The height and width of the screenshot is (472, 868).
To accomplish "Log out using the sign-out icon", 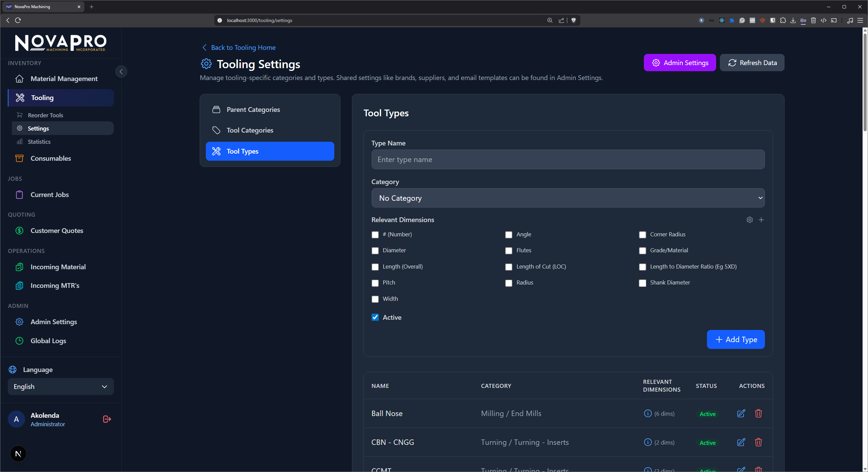I will coord(106,419).
